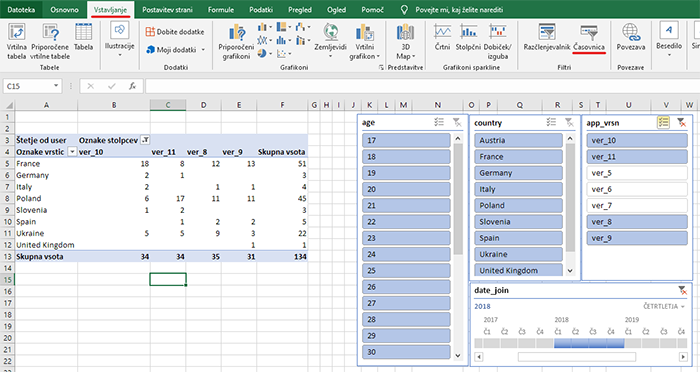700x372 pixels.
Task: Insert a PivotTable (Vrtilna tabela)
Action: (17, 41)
